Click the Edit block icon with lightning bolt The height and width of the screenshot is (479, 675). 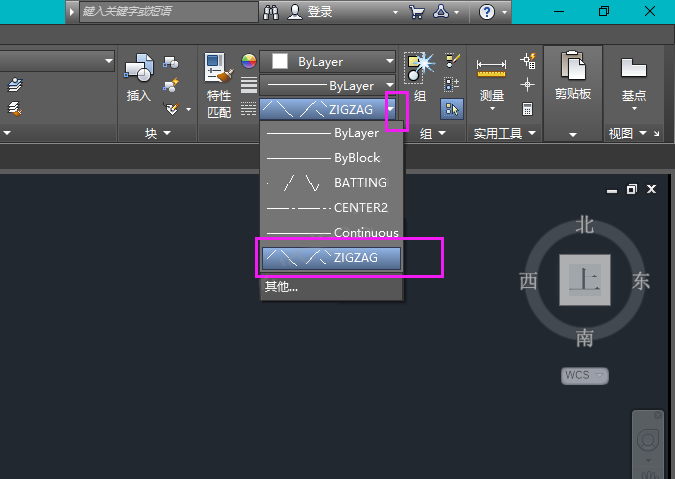tap(171, 85)
